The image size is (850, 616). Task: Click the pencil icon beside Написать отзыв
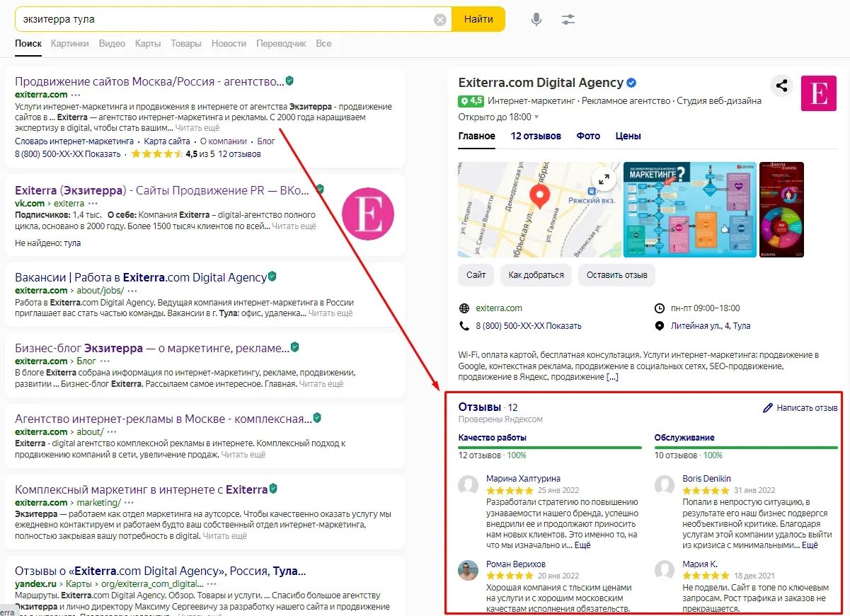click(768, 408)
